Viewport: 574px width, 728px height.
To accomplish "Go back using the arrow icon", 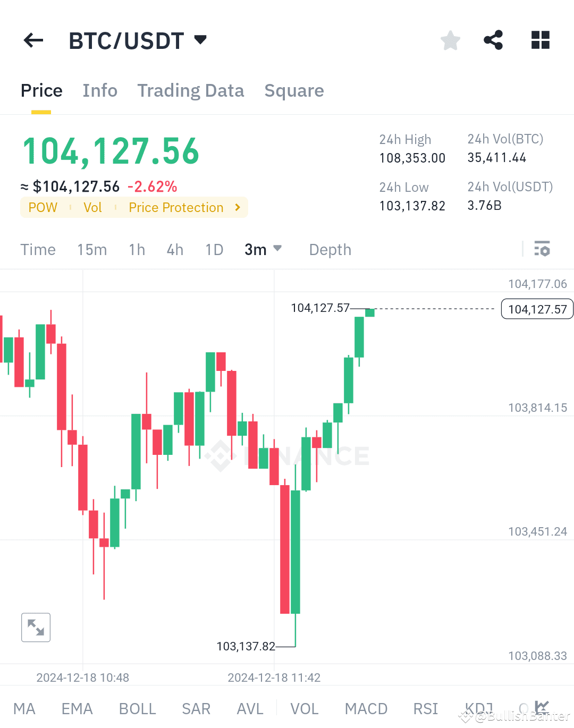I will 33,40.
